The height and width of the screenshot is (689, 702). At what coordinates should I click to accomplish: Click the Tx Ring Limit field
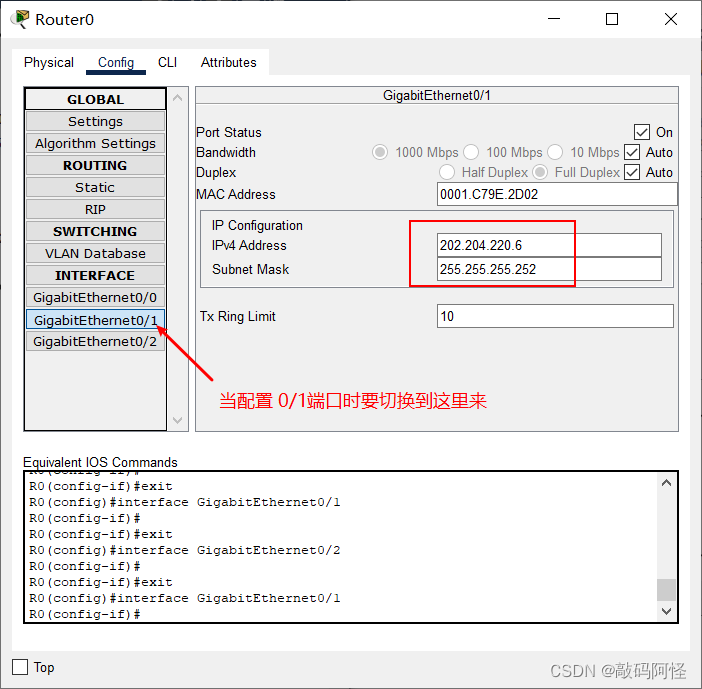pos(555,316)
